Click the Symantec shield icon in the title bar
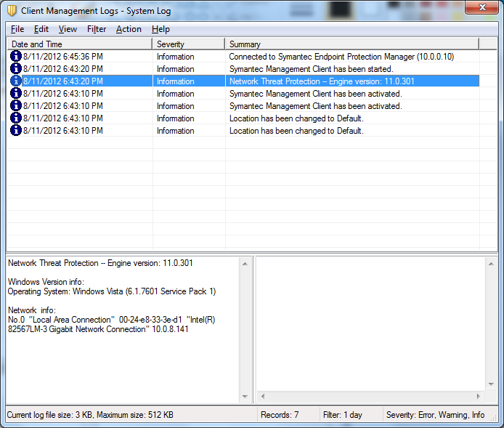The height and width of the screenshot is (428, 504). point(12,10)
